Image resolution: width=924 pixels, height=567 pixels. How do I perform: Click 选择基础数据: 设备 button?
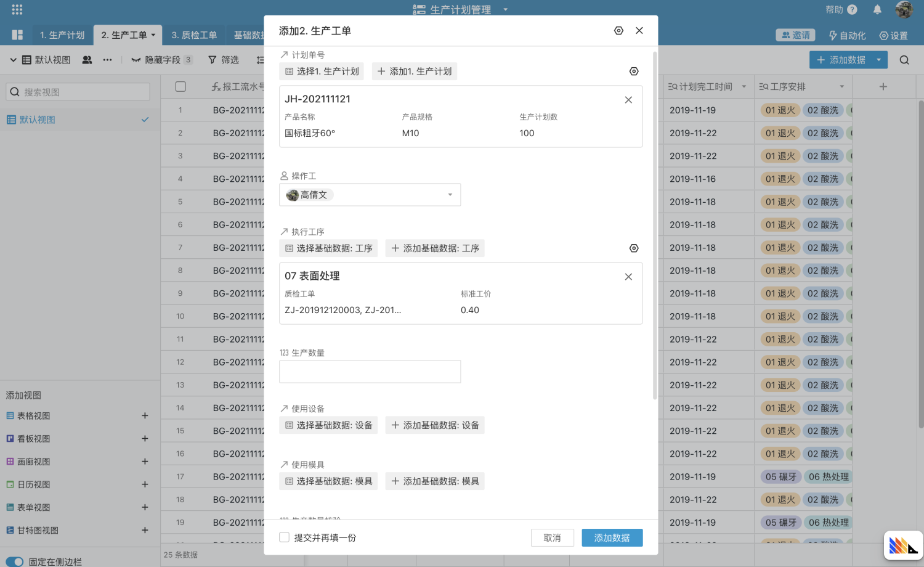tap(328, 425)
